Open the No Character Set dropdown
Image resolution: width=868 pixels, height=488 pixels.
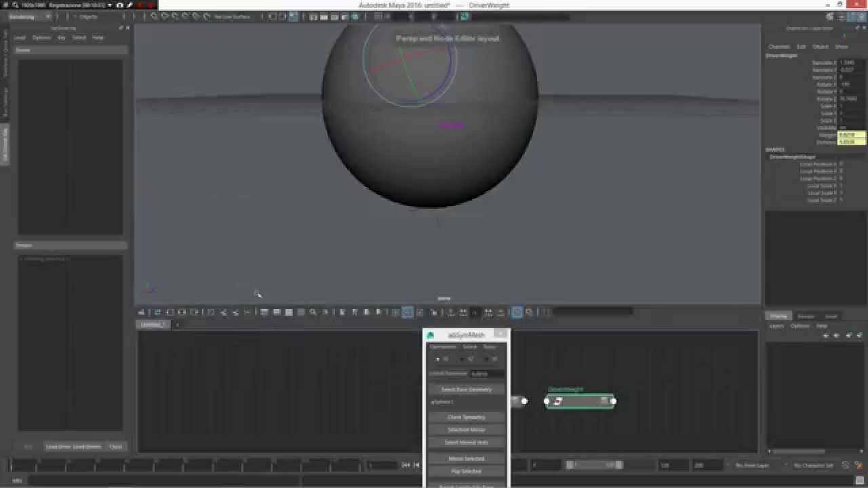click(x=814, y=465)
